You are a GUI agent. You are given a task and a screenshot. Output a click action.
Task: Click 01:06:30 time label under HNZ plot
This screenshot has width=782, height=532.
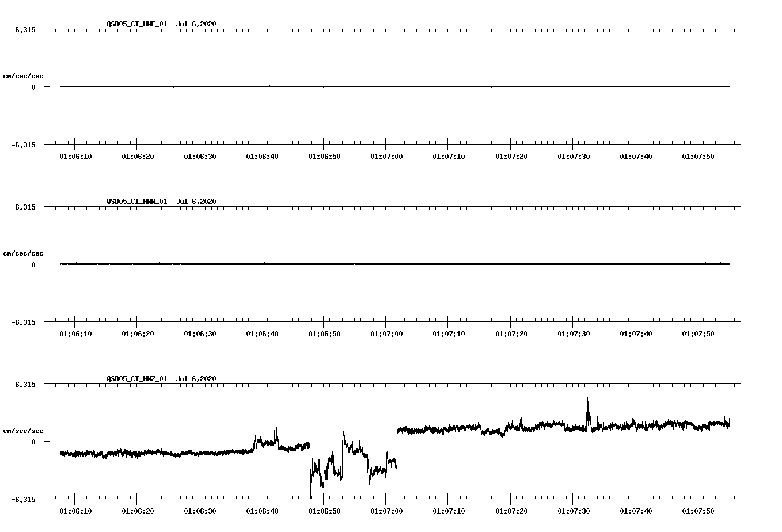pos(199,511)
